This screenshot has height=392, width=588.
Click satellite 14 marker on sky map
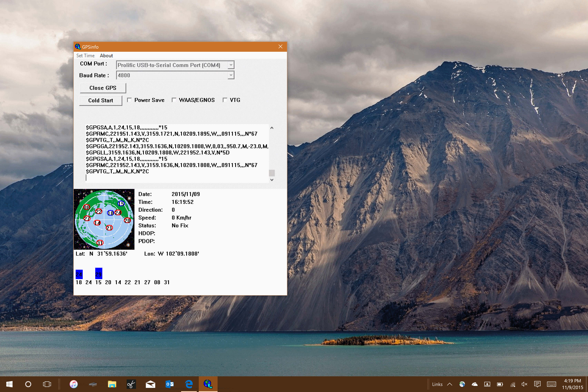tap(97, 222)
